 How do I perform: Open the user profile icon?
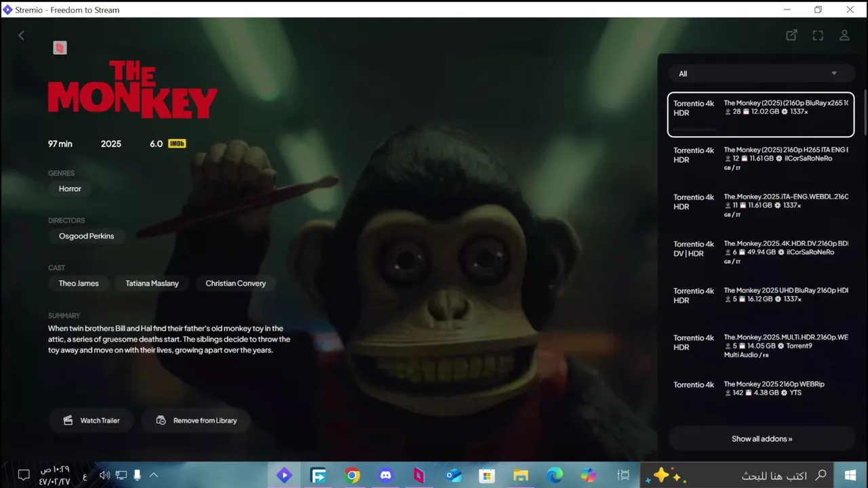[x=844, y=35]
